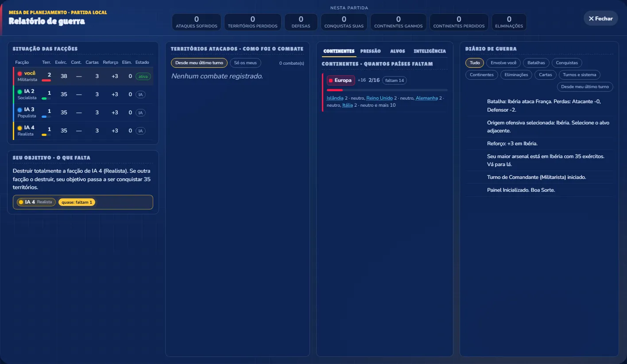
Task: Click the "faltam 14" badge beside Europa
Action: [x=395, y=81]
